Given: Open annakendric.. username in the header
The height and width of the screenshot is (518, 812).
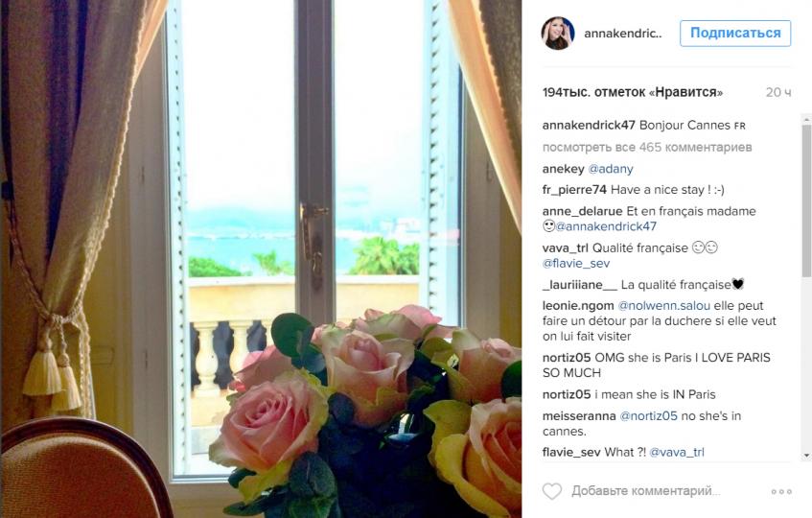Looking at the screenshot, I should tap(623, 34).
